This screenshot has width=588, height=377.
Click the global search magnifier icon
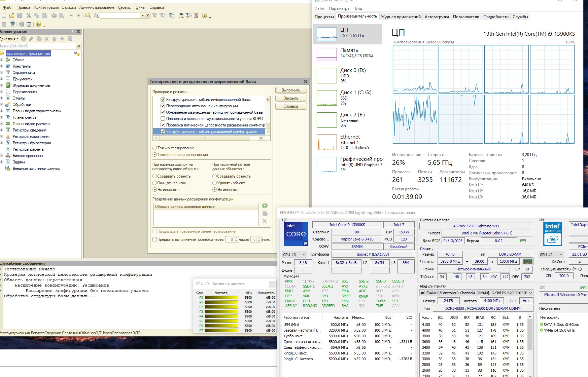point(96,15)
